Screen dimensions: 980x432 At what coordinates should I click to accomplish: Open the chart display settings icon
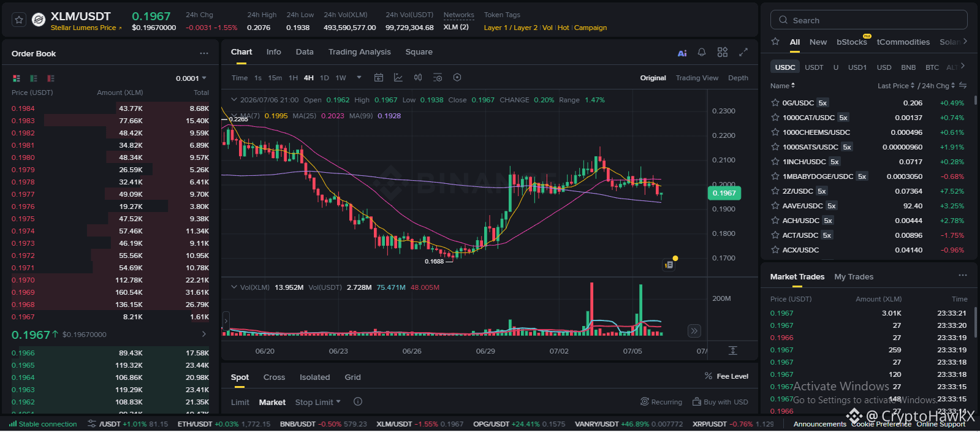coord(438,78)
